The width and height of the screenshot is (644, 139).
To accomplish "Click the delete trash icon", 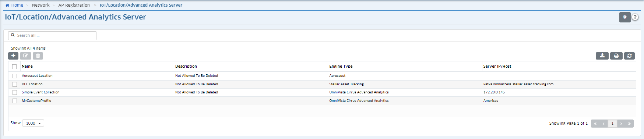I will click(38, 56).
